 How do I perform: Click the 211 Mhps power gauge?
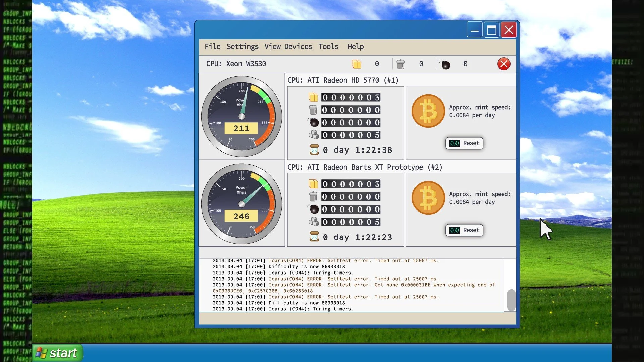241,116
